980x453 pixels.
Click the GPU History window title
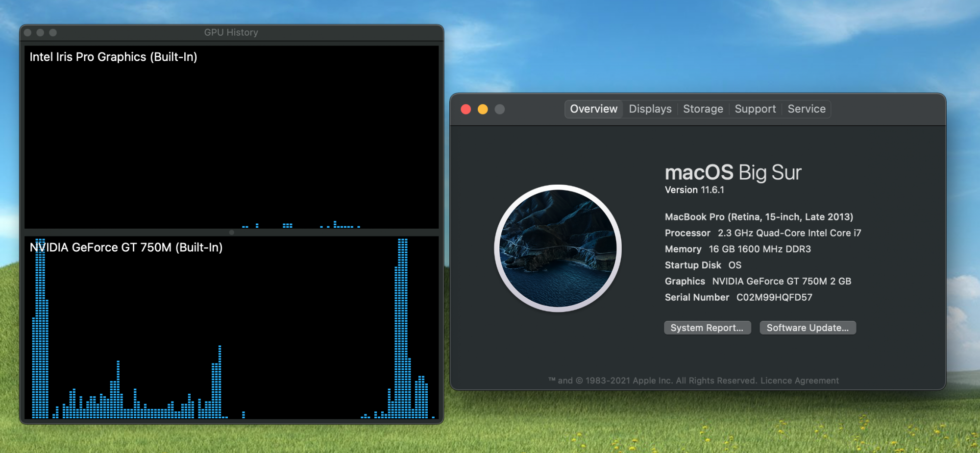[x=231, y=32]
